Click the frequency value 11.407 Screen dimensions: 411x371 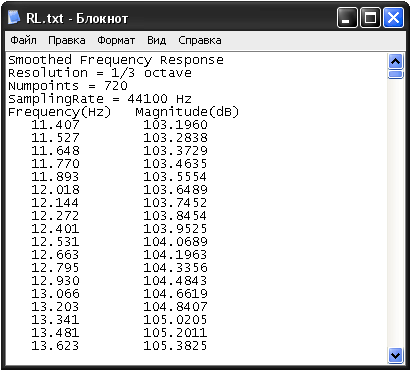(x=55, y=125)
